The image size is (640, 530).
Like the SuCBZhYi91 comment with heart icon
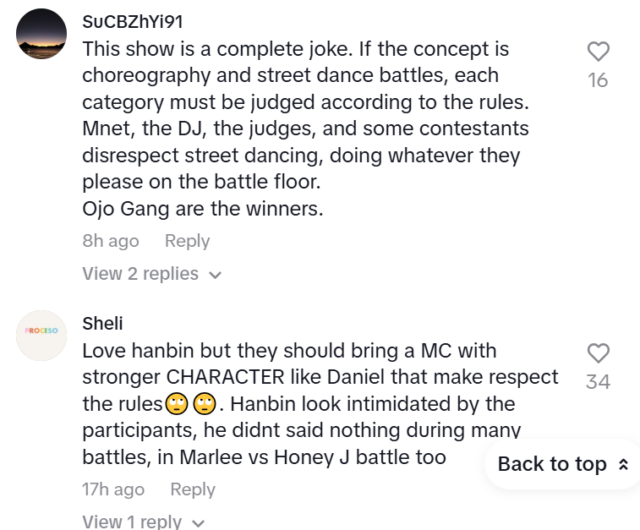tap(598, 52)
